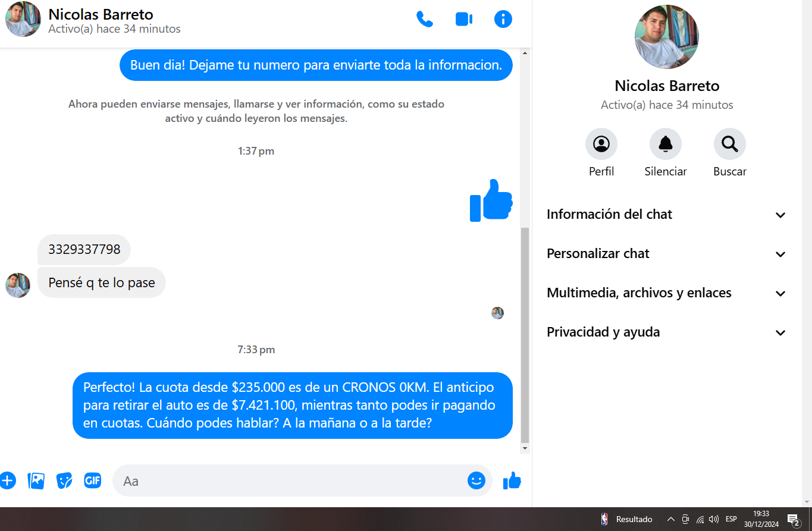812x531 pixels.
Task: Click the 'Buen dia! Dejame tu numero' message
Action: pyautogui.click(x=316, y=65)
